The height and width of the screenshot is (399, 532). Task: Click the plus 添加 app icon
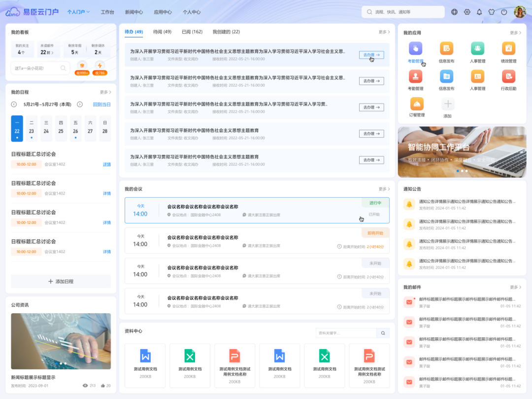pos(447,104)
